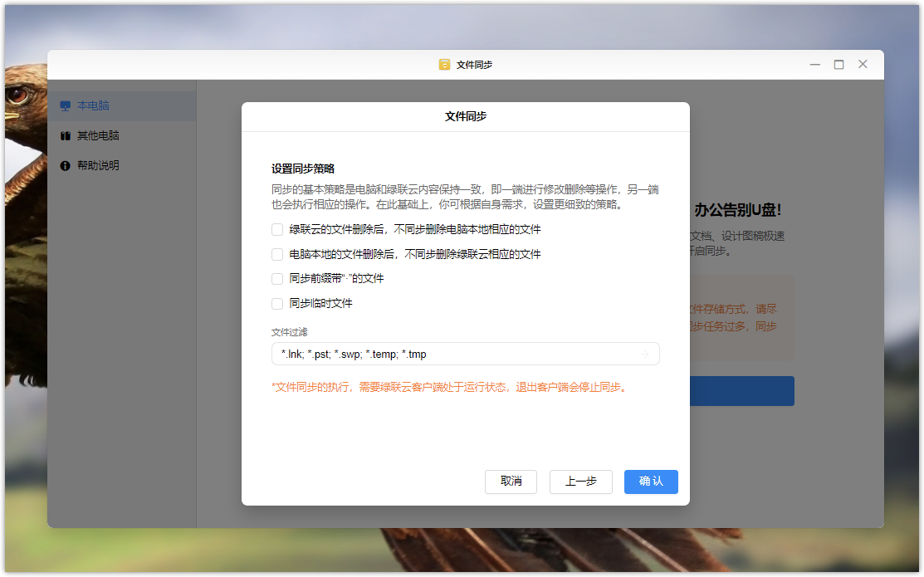This screenshot has height=577, width=924.
Task: Minimize the 文件同步 window
Action: tap(815, 65)
